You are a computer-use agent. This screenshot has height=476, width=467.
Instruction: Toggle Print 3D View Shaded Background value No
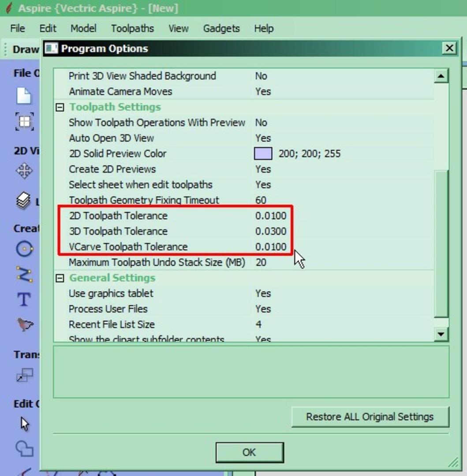[x=261, y=76]
